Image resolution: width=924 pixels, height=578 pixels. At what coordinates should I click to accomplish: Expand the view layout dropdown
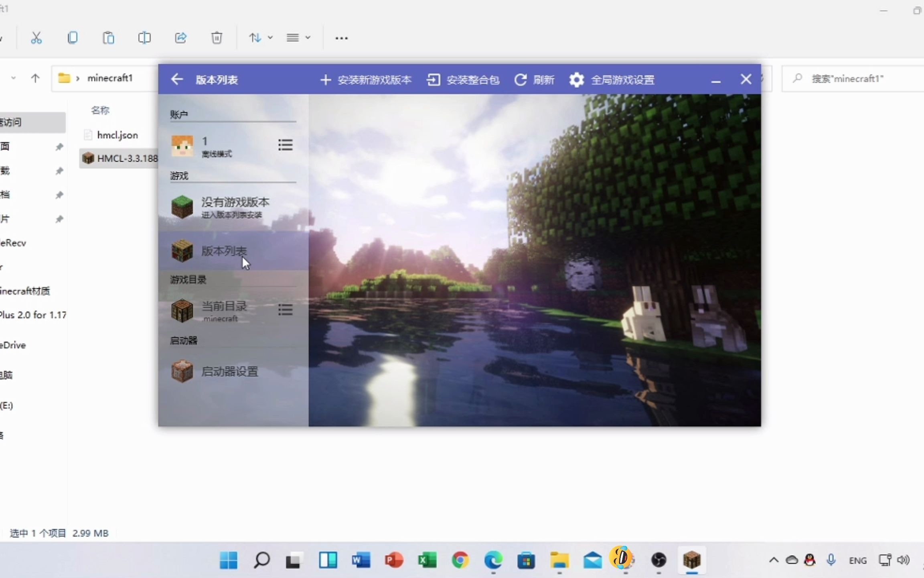(298, 38)
